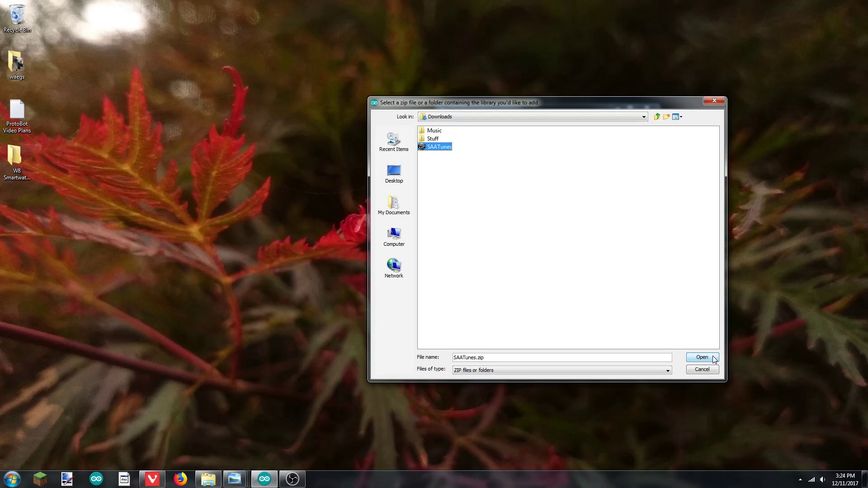The width and height of the screenshot is (868, 488).
Task: Open the Windows Start menu
Action: click(12, 479)
